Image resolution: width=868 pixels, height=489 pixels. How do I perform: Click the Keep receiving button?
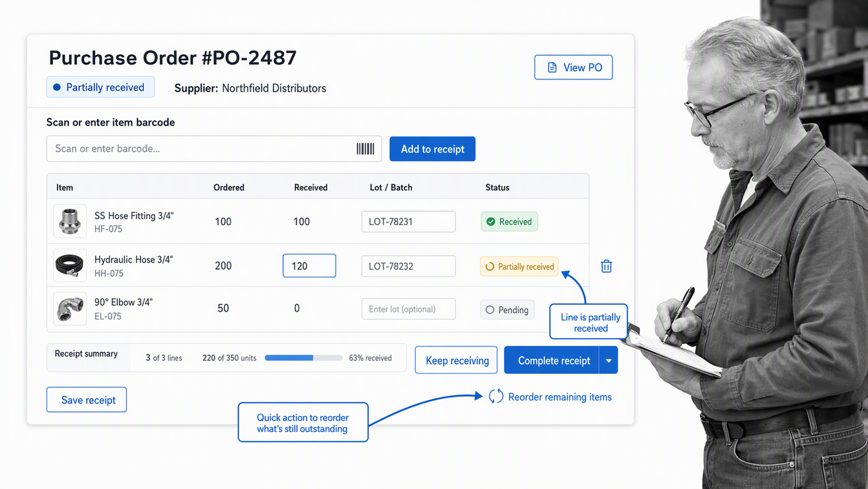point(457,360)
